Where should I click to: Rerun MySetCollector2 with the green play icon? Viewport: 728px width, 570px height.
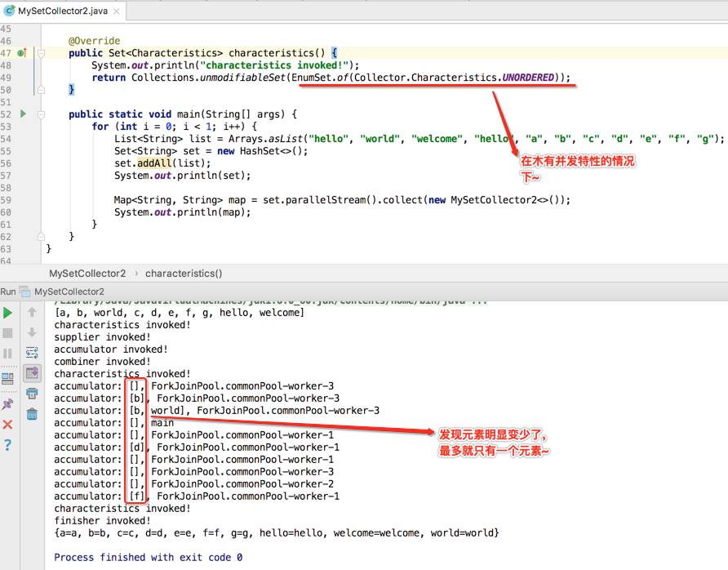click(x=8, y=313)
